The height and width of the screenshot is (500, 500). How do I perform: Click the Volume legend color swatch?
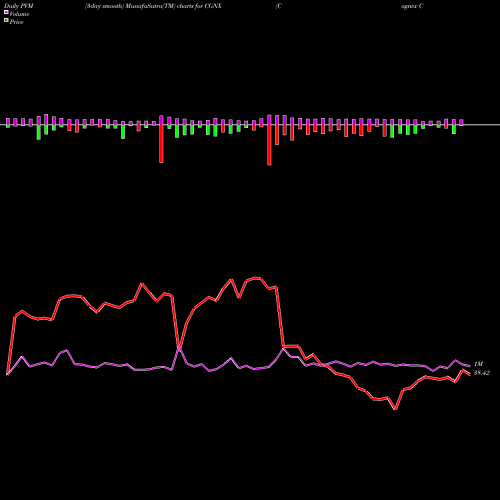6,12
